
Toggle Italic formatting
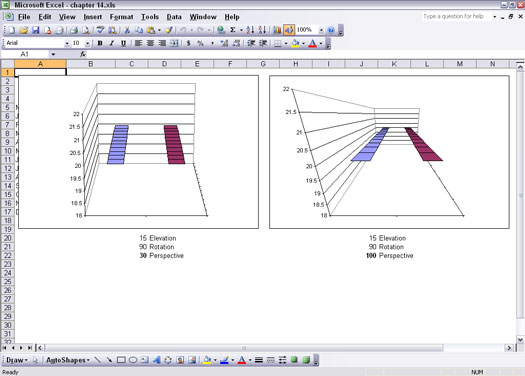(111, 43)
